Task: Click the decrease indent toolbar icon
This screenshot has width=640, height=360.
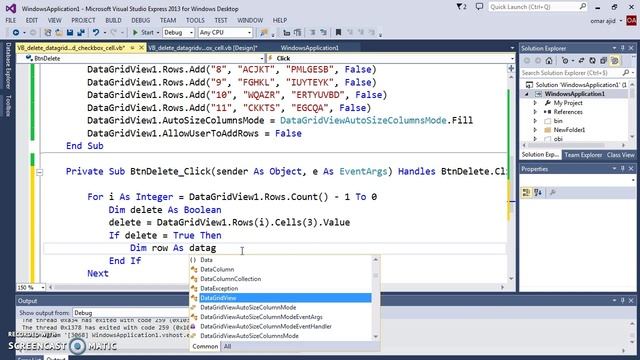Action: [287, 32]
